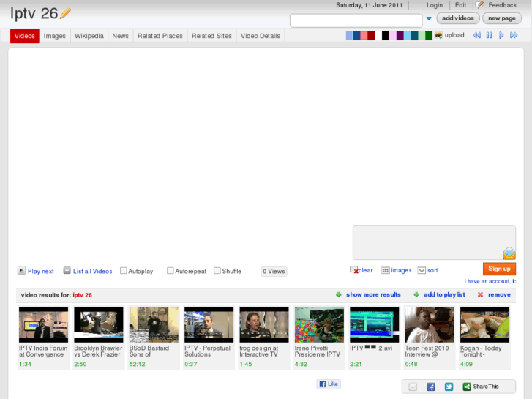
Task: Click the 0 Views counter
Action: pos(274,272)
